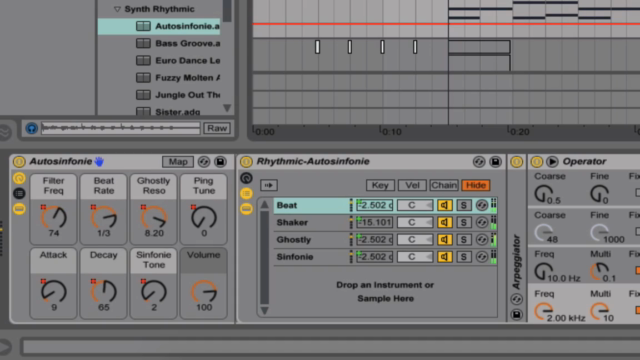Select Autosinfonie.adg in browser
Image resolution: width=640 pixels, height=360 pixels.
(159, 26)
